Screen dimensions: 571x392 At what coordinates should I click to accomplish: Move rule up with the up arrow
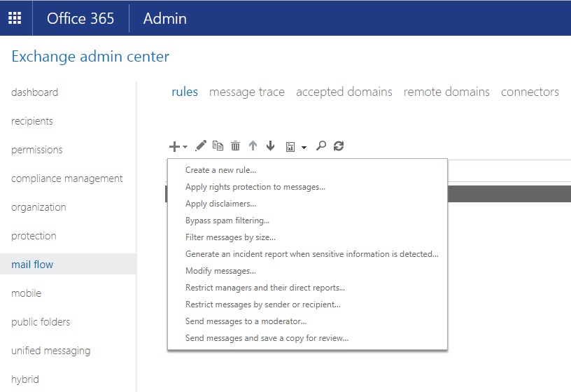tap(253, 146)
